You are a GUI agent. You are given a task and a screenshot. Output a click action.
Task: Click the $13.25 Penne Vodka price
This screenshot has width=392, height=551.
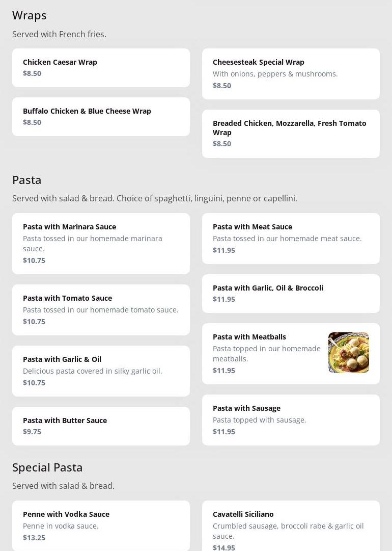[34, 538]
